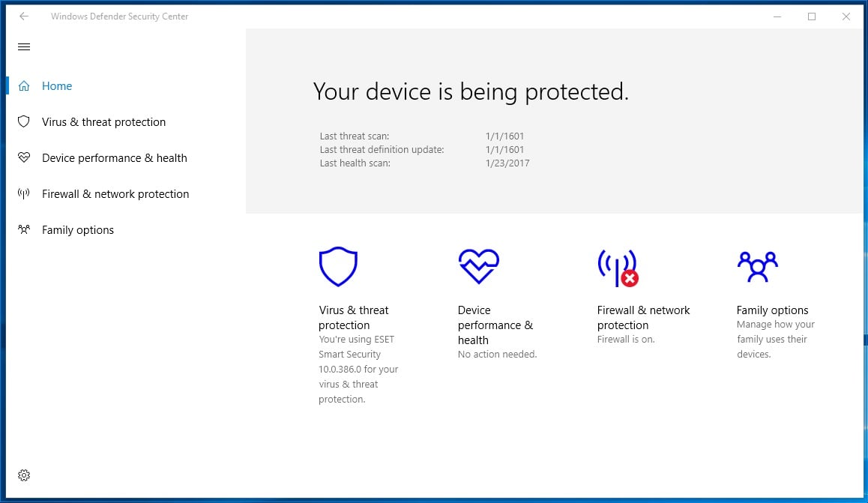
Task: Click the red error badge on firewall icon
Action: click(630, 278)
